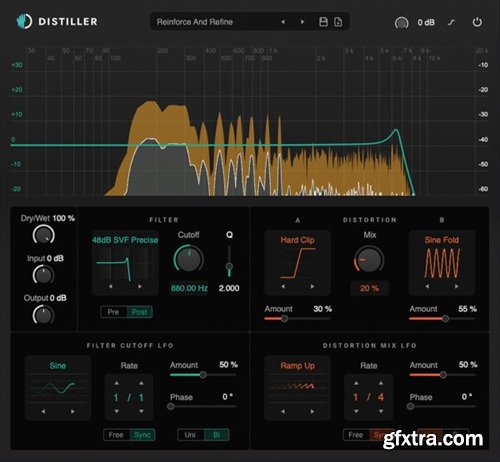The height and width of the screenshot is (462, 500).
Task: Click the filter Q vertical slider handle
Action: click(x=229, y=266)
